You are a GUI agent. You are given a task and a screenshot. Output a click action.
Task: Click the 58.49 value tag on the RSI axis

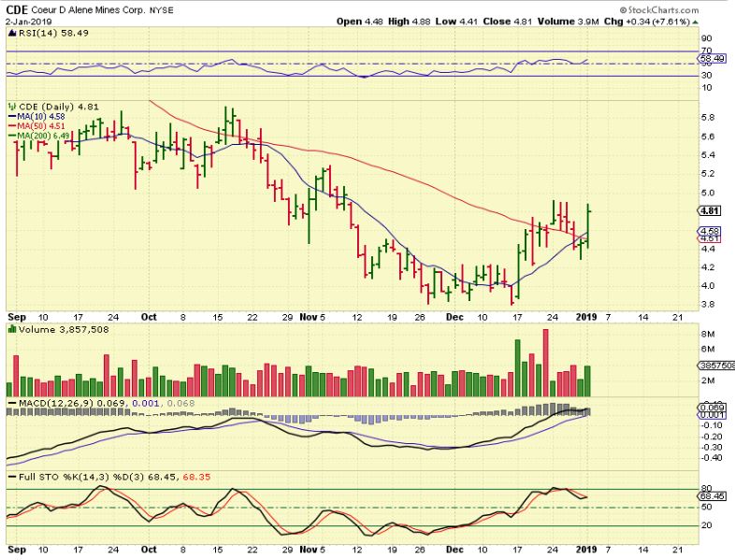[711, 59]
